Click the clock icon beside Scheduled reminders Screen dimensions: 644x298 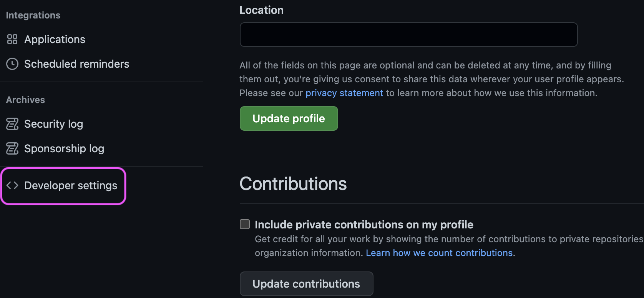[12, 64]
